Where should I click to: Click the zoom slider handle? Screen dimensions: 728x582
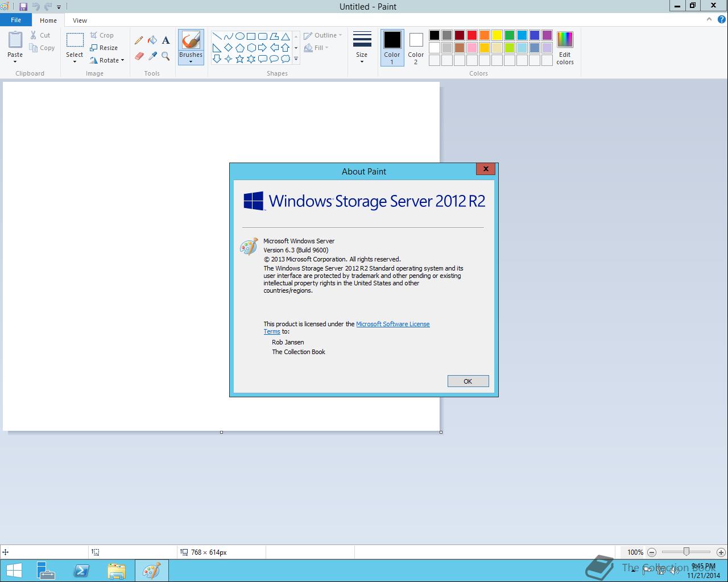pos(686,552)
